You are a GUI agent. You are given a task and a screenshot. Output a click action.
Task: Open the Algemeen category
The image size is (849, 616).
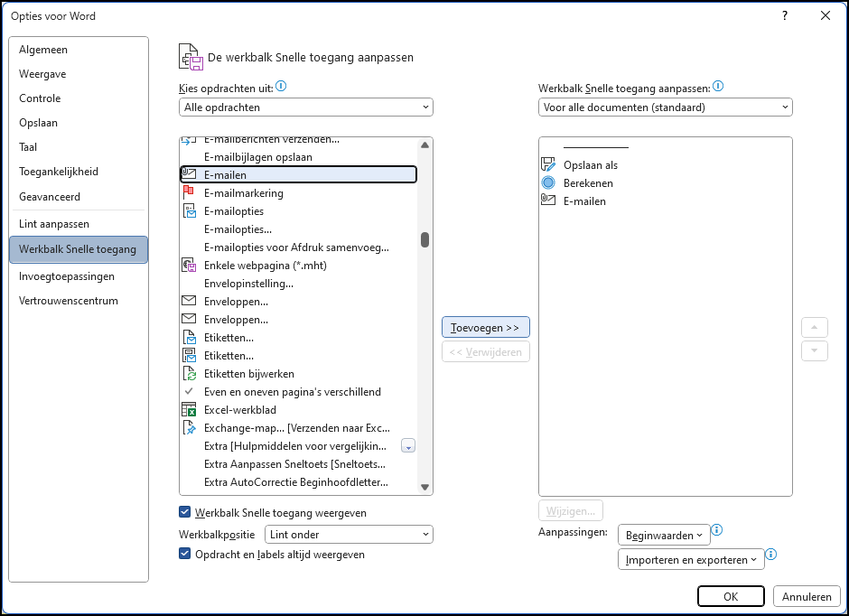[79, 50]
